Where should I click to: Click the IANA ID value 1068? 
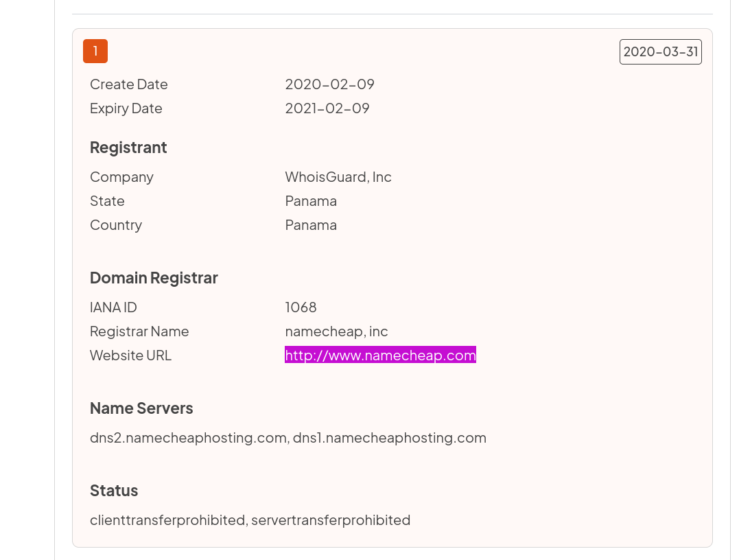click(x=301, y=307)
